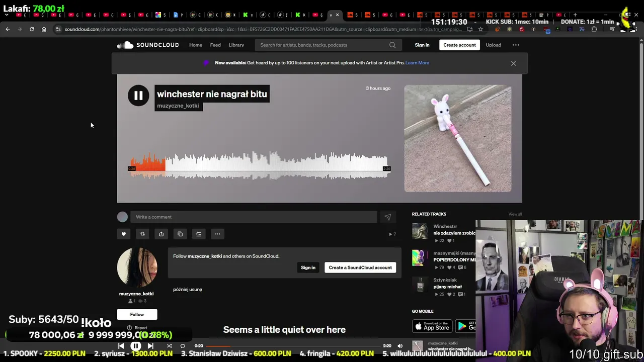Screen dimensions: 644x362
Task: Click the muzyczne_kotki name under the avatar
Action: [136, 294]
